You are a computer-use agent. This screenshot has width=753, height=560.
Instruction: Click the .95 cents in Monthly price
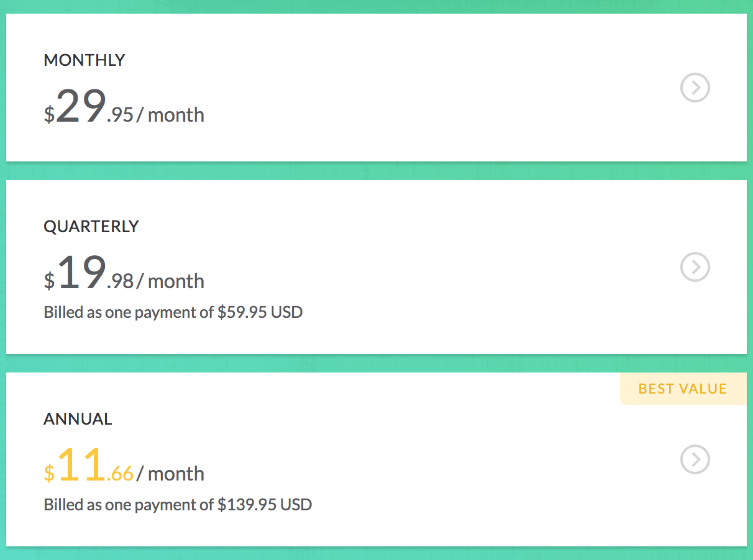[121, 115]
